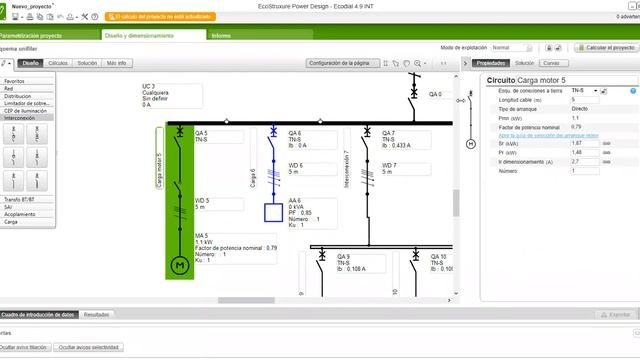This screenshot has width=640, height=360.
Task: Click motor preview symbol in properties panel
Action: [x=471, y=144]
